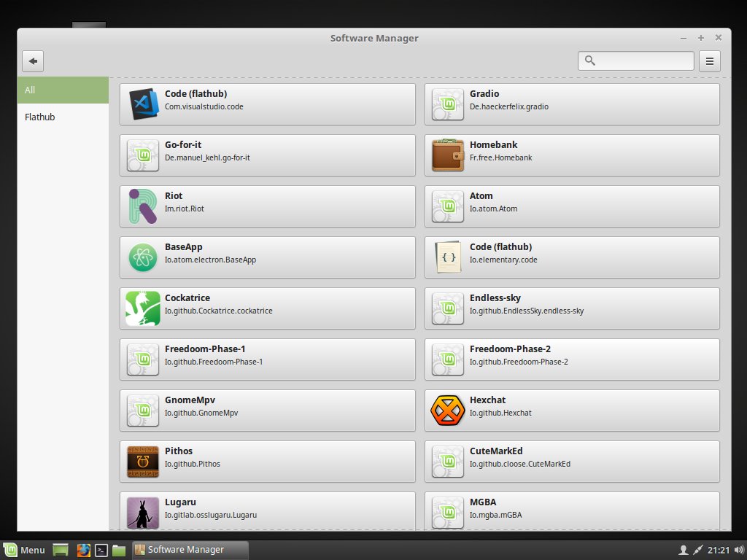Image resolution: width=747 pixels, height=560 pixels.
Task: Open the hamburger menu button
Action: 710,61
